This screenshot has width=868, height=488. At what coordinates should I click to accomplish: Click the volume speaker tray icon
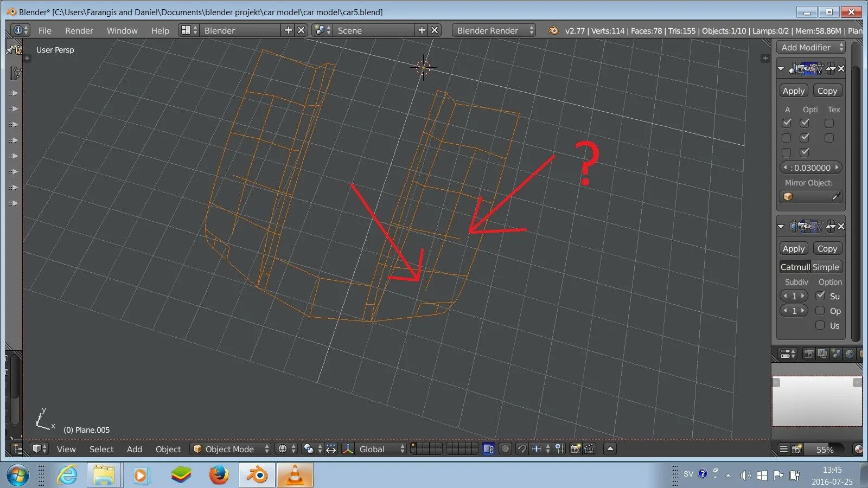point(746,476)
